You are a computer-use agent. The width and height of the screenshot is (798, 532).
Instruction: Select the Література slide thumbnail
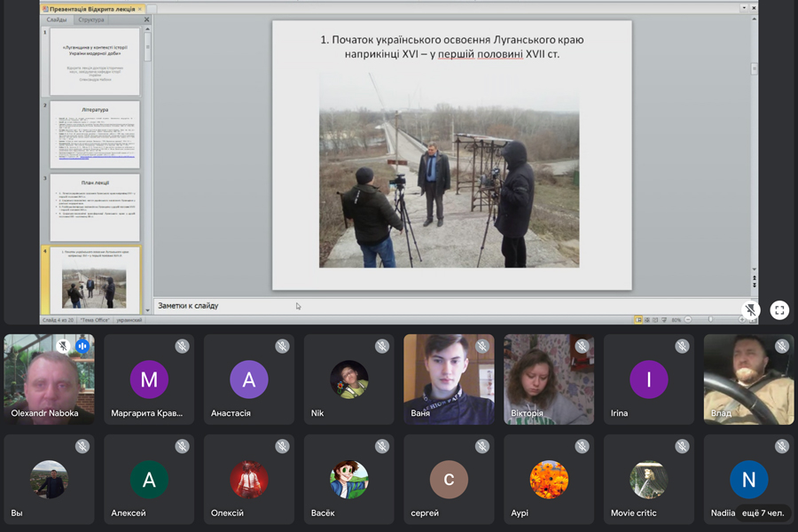click(x=95, y=135)
